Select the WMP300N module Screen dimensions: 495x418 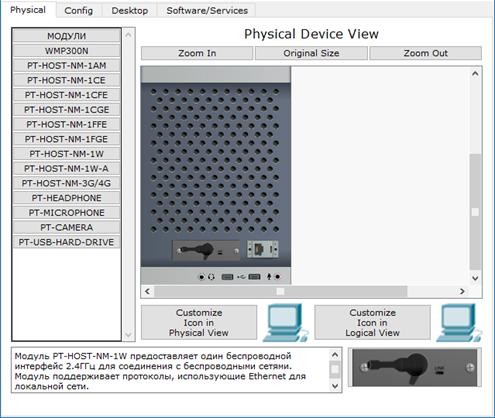[67, 51]
